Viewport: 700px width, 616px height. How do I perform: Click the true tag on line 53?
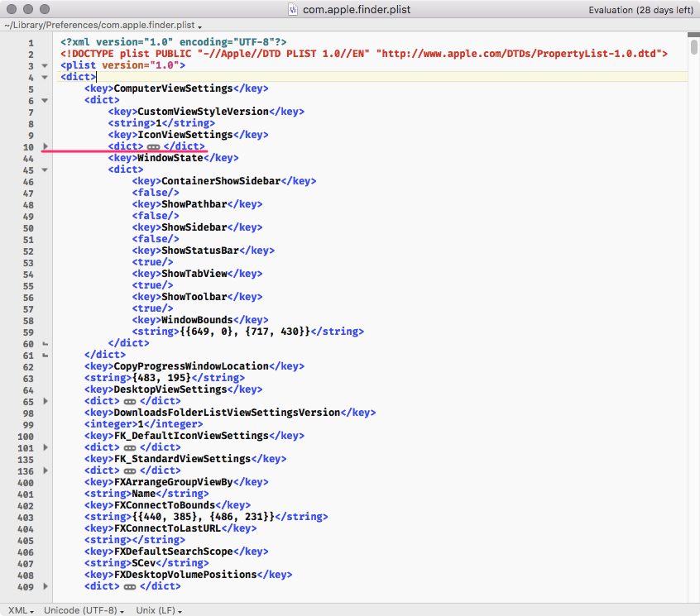152,262
